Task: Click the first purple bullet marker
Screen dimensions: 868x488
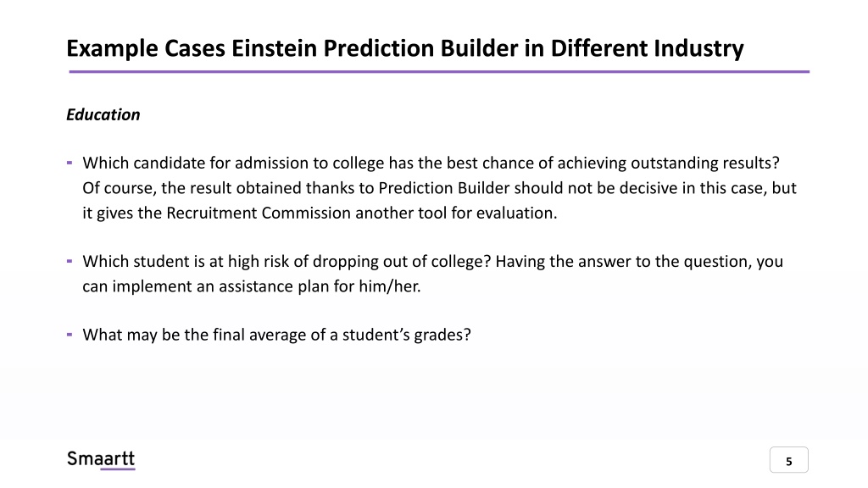Action: point(70,163)
